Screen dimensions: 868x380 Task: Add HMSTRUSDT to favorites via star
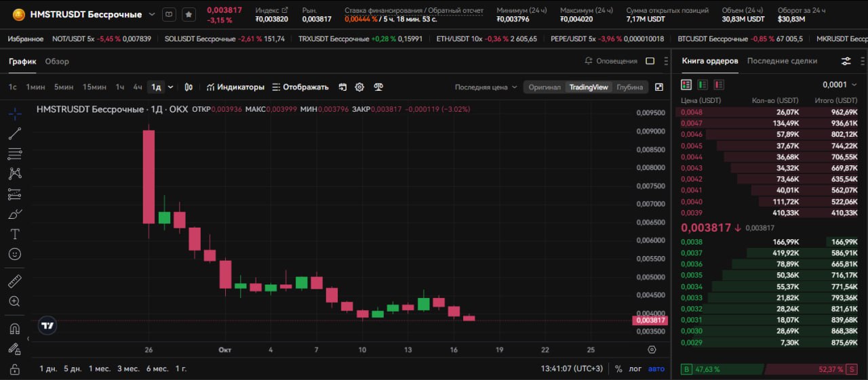[x=189, y=14]
